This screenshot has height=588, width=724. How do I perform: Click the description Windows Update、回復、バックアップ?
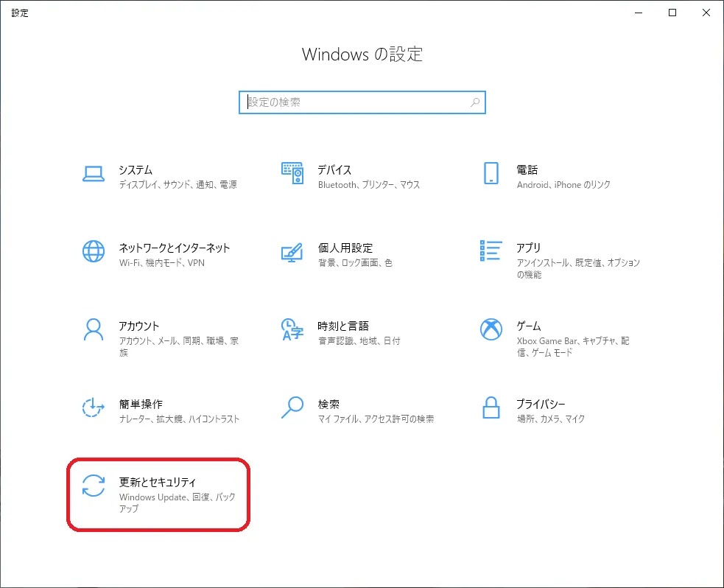tap(178, 503)
